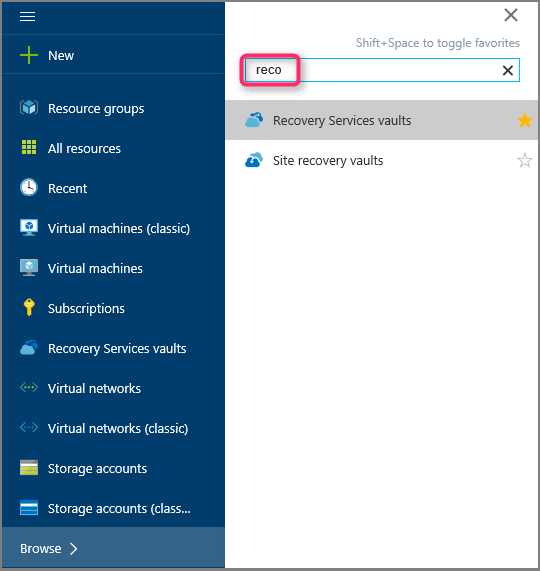This screenshot has height=571, width=540.
Task: Click the Virtual networks (classic) icon
Action: point(29,427)
